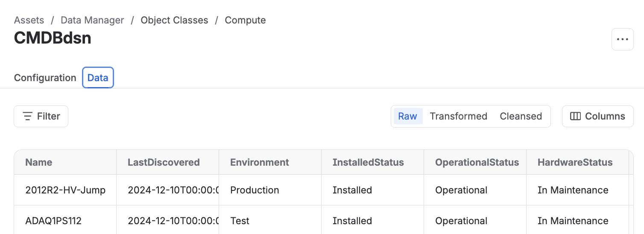
Task: Go to Assets breadcrumb
Action: pos(29,20)
